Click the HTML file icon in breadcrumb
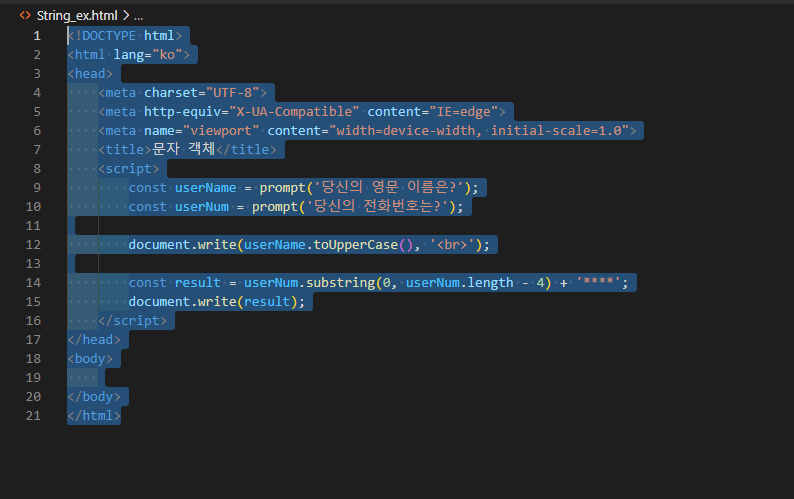The height and width of the screenshot is (499, 794). tap(25, 16)
